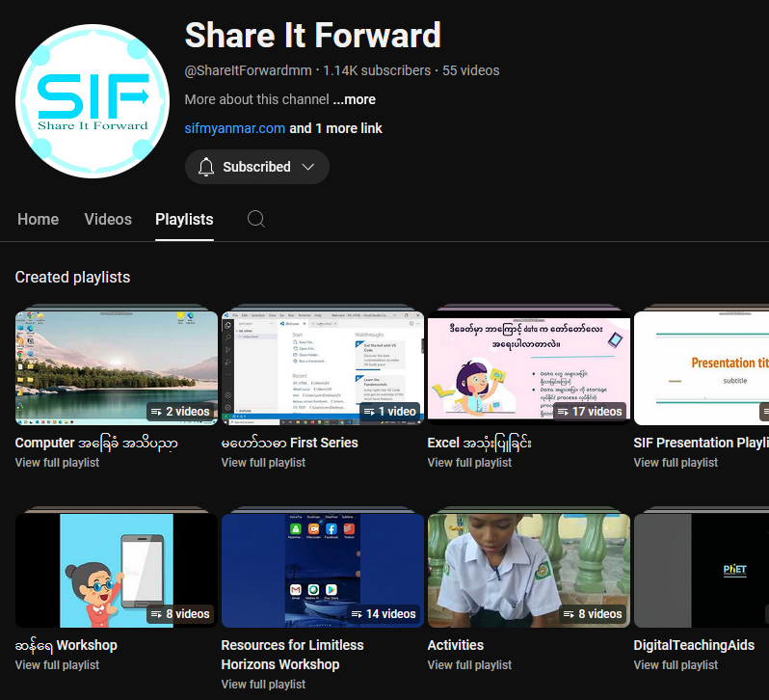This screenshot has width=769, height=700.
Task: View full playlist under First Series
Action: click(263, 463)
